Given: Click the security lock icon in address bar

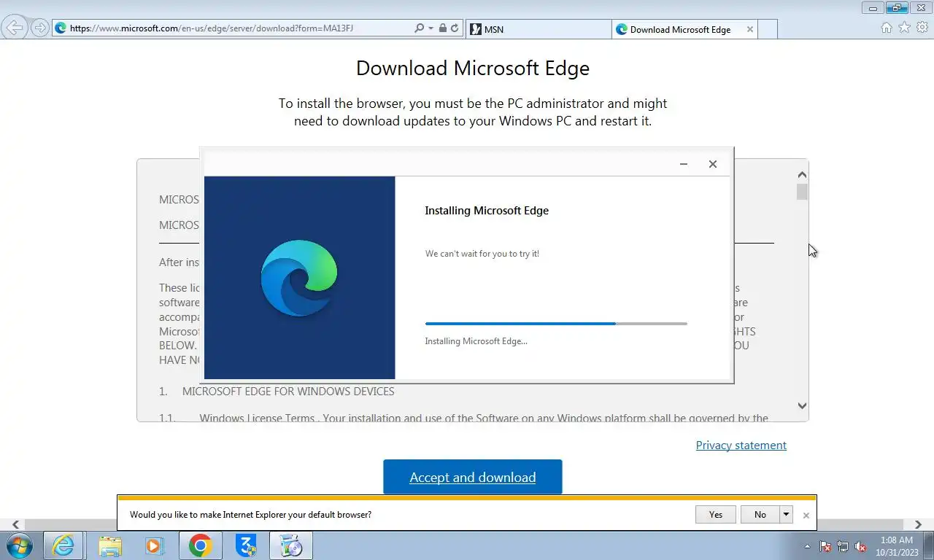Looking at the screenshot, I should pos(442,28).
